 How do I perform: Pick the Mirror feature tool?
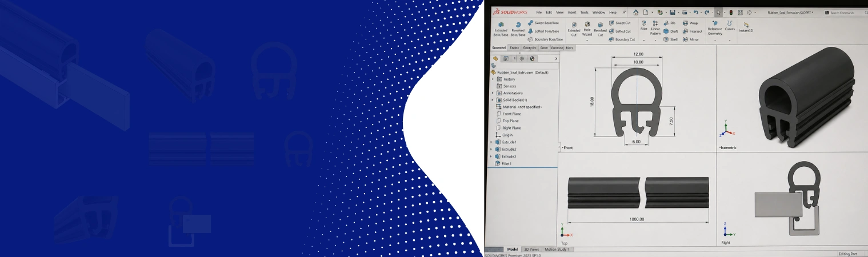click(x=691, y=39)
